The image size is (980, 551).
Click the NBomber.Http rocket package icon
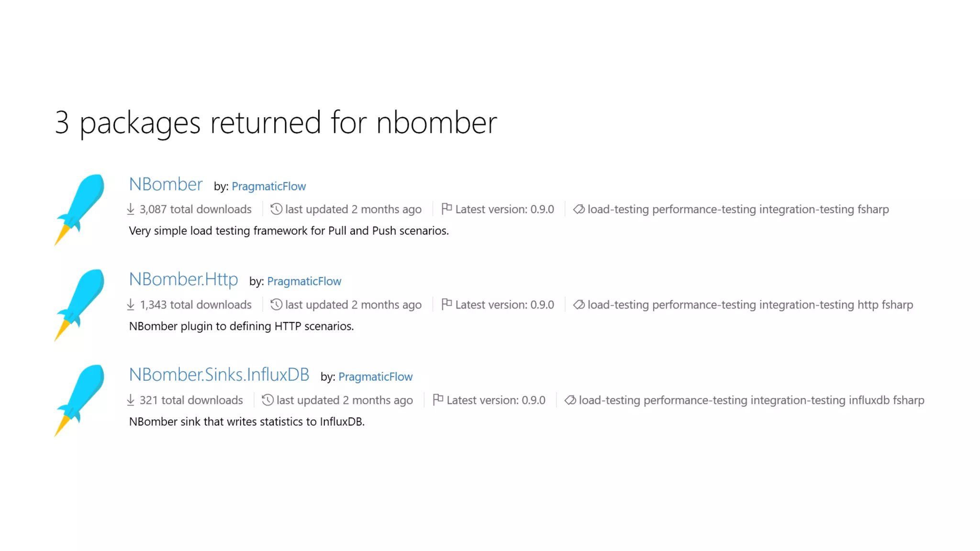coord(79,305)
